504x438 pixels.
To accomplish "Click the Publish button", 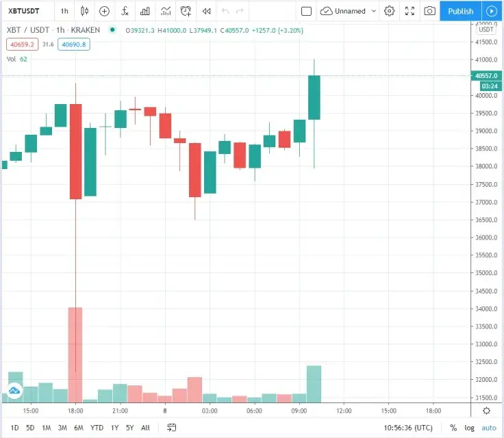I will [x=460, y=11].
